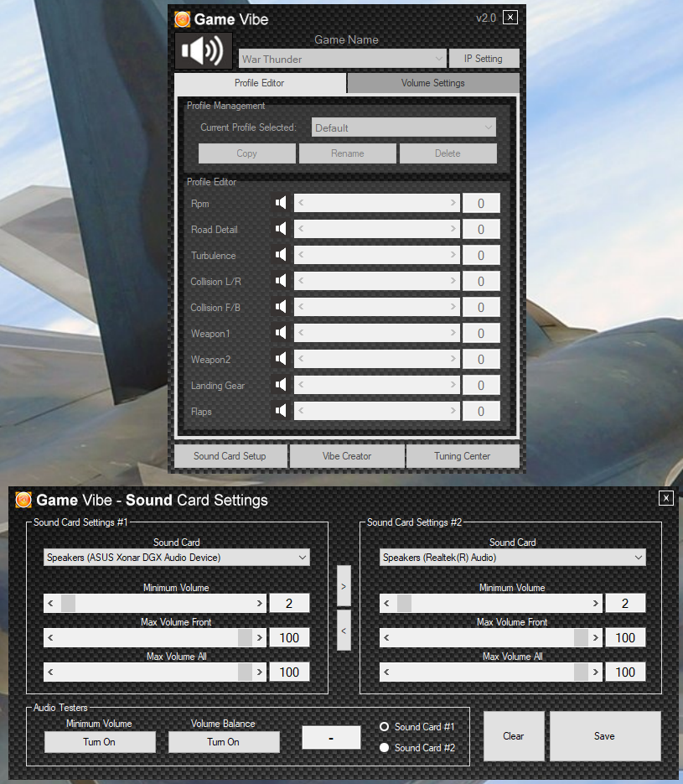
Task: Mute the Rpm speaker icon
Action: click(281, 203)
